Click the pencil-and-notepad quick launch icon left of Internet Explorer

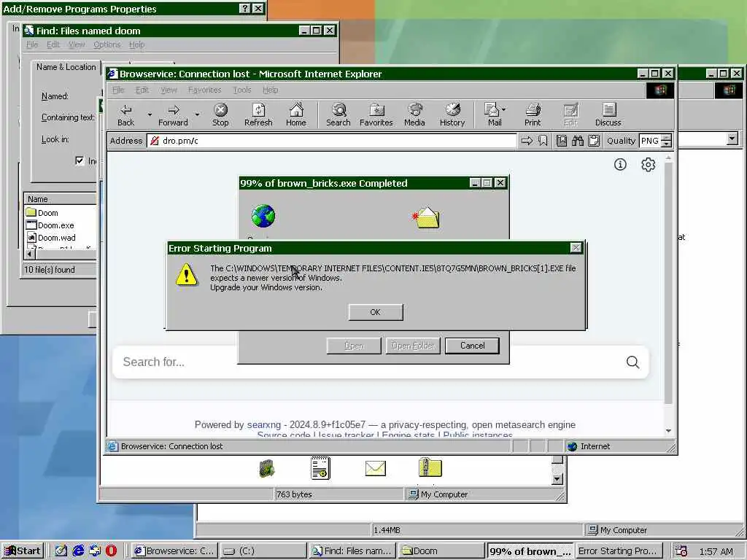point(61,551)
